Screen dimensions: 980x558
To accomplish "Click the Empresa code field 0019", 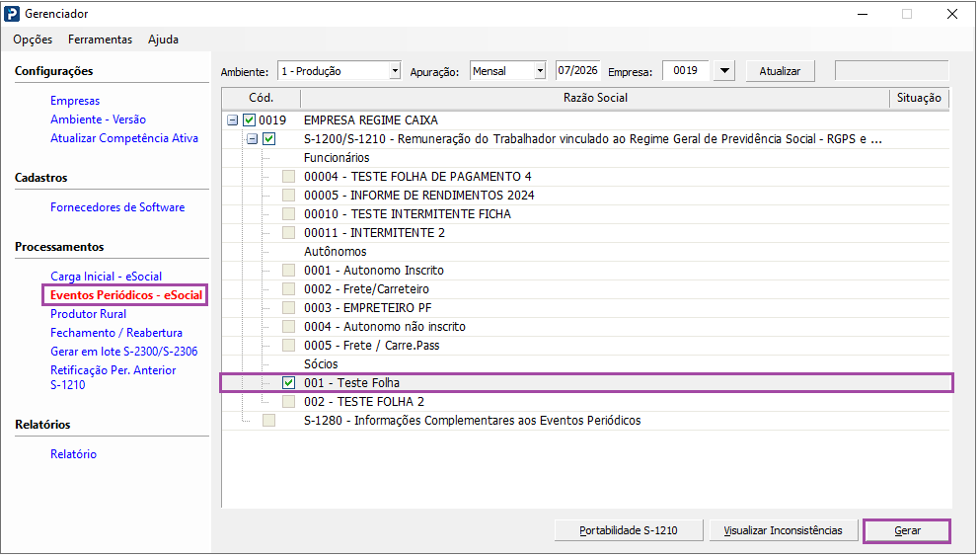I will 686,71.
